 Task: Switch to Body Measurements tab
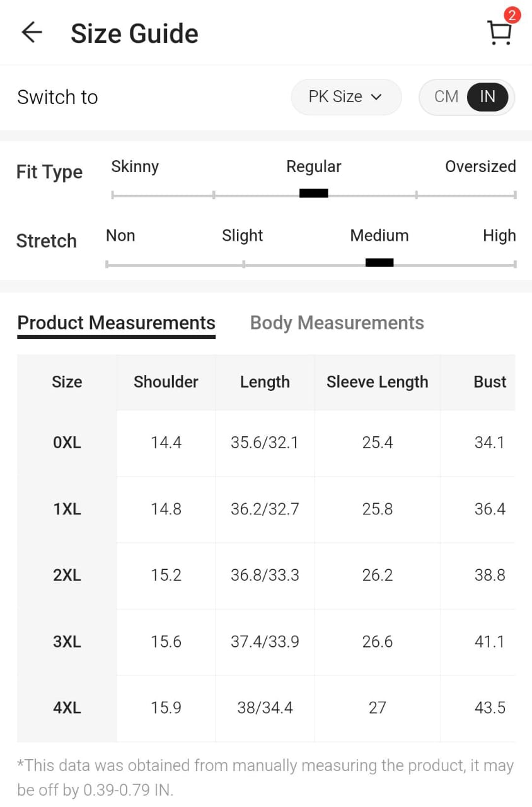337,323
